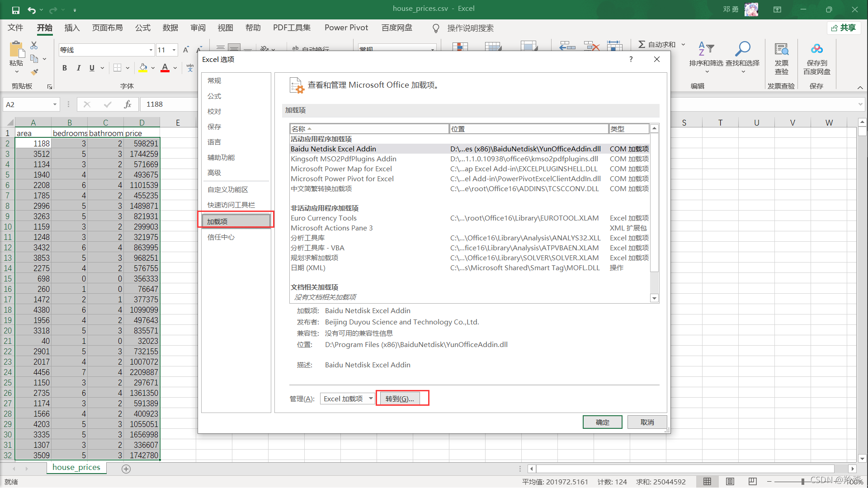Select 校对 category in options dialog
Screen dimensions: 868x488
pos(236,112)
